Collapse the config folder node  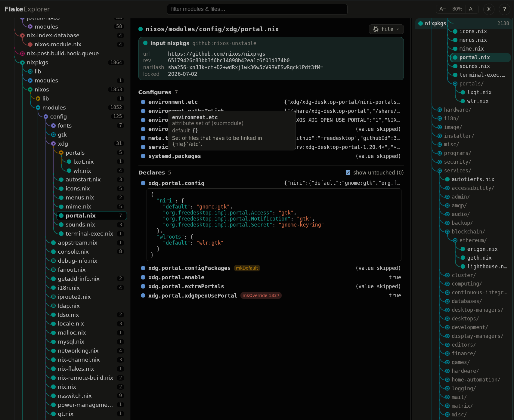point(46,117)
